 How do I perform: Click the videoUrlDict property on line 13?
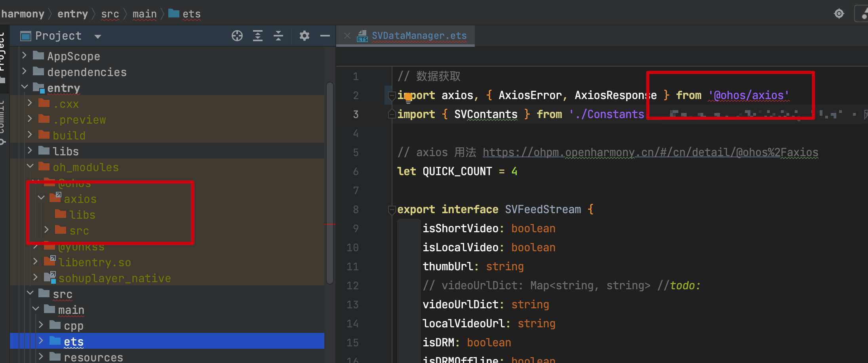[461, 304]
